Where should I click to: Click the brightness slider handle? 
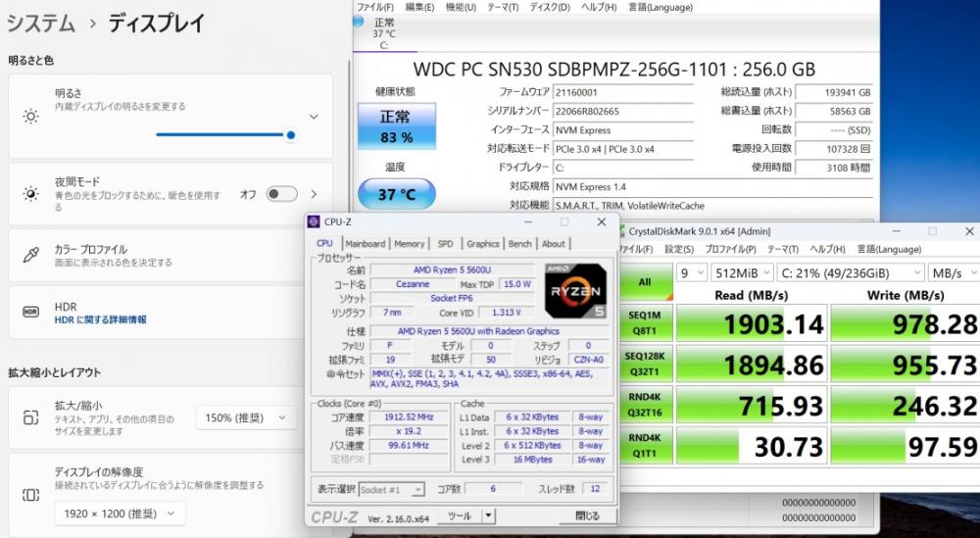click(x=291, y=135)
